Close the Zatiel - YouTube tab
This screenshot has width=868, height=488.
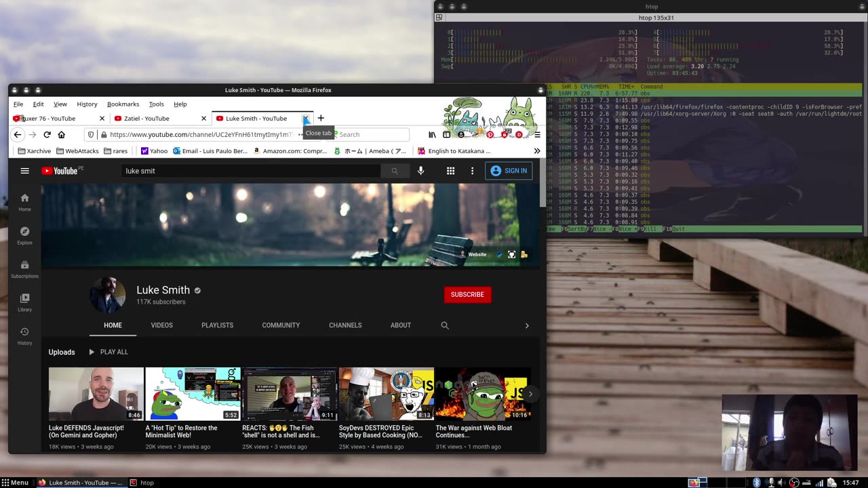point(203,118)
